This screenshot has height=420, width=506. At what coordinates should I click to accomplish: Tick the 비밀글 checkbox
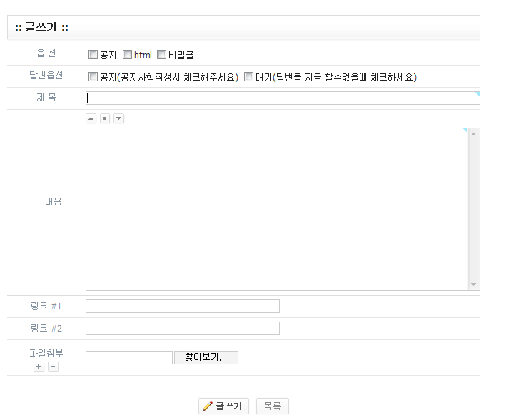161,55
